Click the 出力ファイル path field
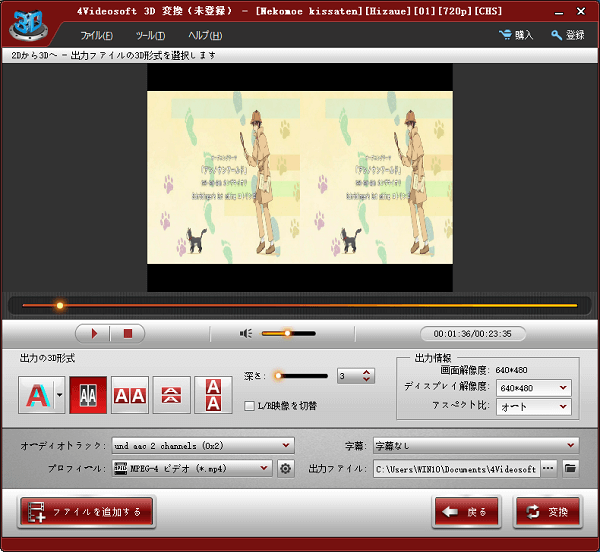This screenshot has height=552, width=600. pyautogui.click(x=457, y=469)
